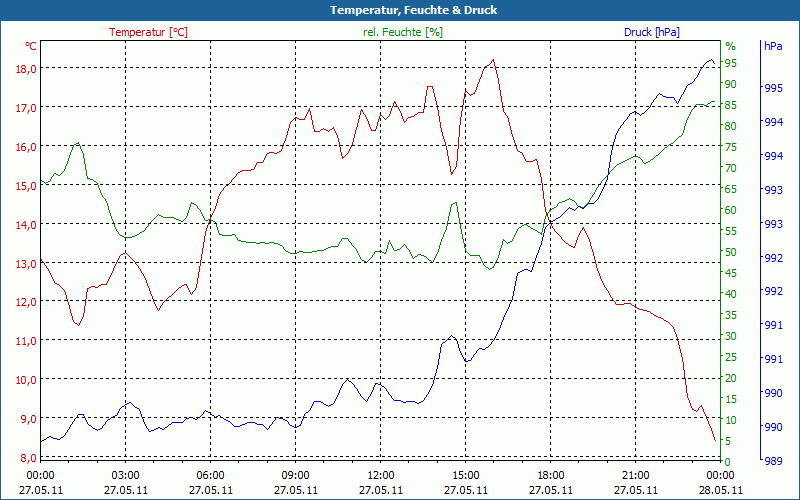
Task: Click the '9,0' temperature axis value
Action: tap(29, 419)
